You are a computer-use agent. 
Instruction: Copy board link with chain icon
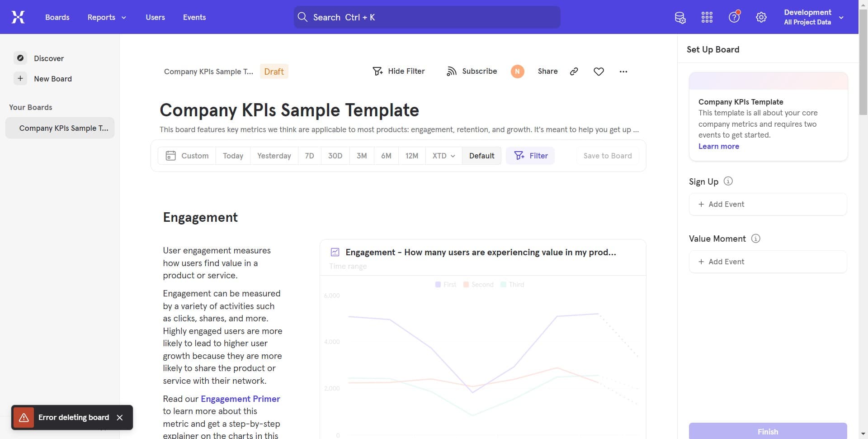574,72
